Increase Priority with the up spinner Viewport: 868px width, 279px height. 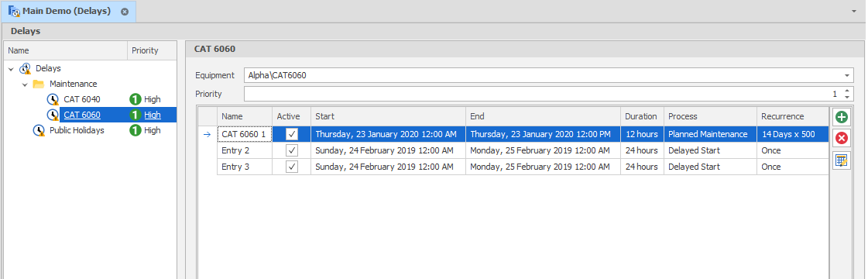click(847, 91)
